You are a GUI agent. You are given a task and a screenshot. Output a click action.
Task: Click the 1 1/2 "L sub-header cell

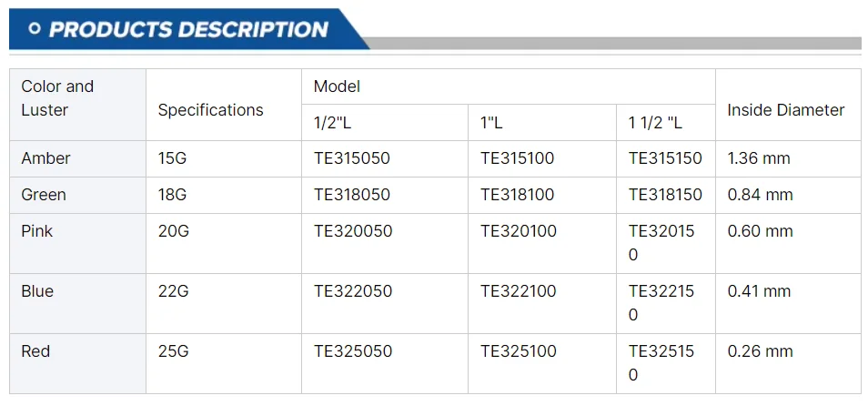655,123
